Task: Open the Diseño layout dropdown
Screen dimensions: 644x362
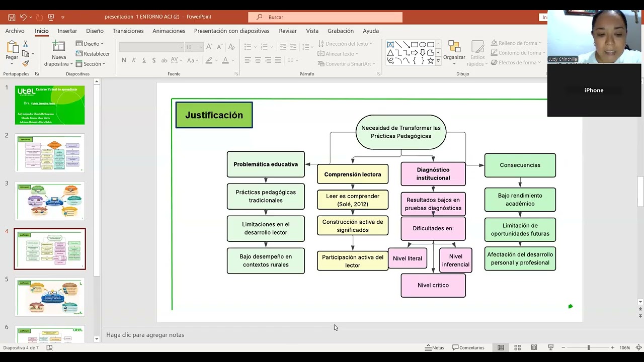Action: pyautogui.click(x=90, y=44)
